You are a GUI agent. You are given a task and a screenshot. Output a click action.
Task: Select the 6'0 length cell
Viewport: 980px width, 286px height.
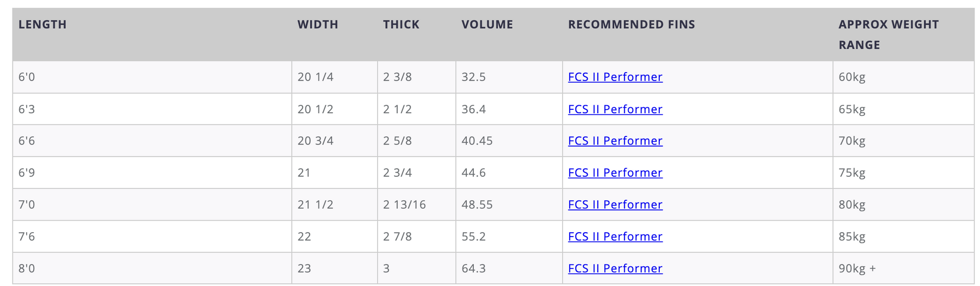tap(152, 77)
